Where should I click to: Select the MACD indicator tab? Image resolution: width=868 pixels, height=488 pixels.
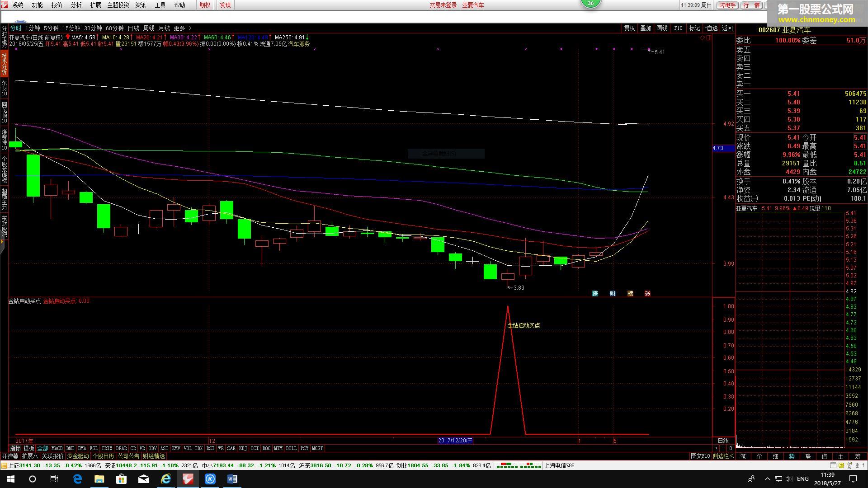pyautogui.click(x=57, y=448)
